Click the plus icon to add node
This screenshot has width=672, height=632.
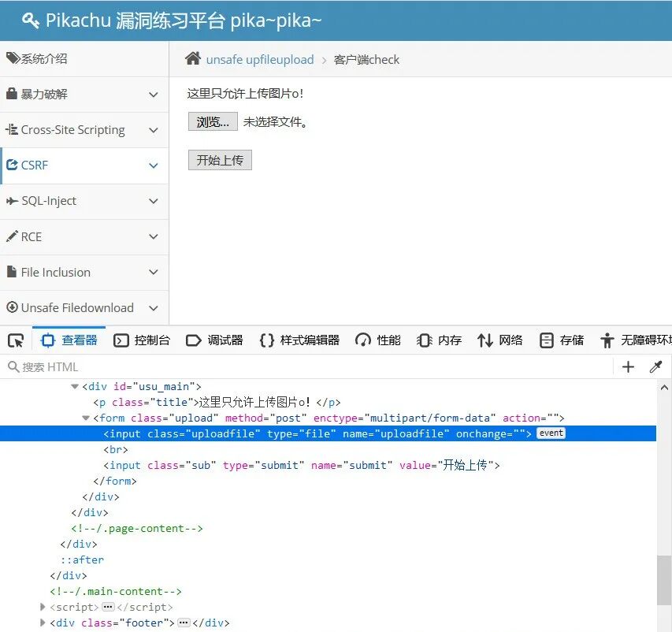pos(628,367)
